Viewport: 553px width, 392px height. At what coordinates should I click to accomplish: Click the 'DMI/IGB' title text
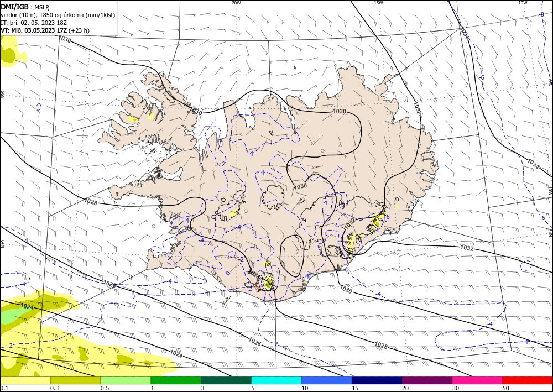click(x=15, y=7)
